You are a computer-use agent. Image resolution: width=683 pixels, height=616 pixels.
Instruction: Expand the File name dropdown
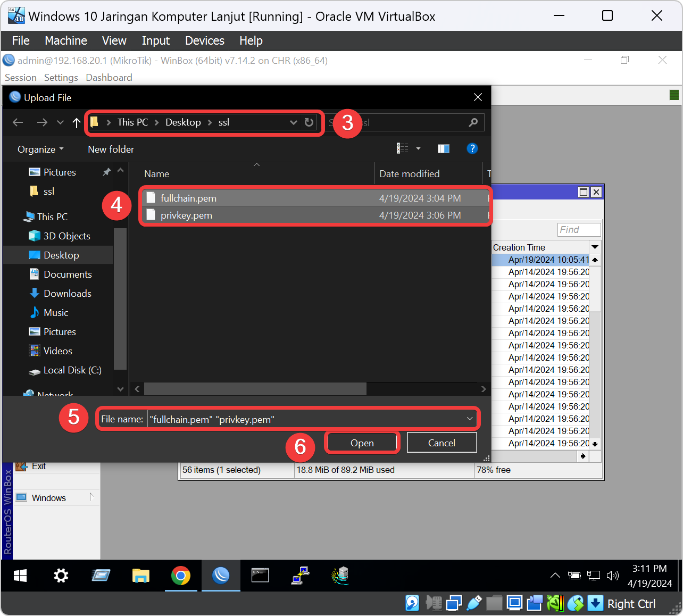tap(470, 419)
